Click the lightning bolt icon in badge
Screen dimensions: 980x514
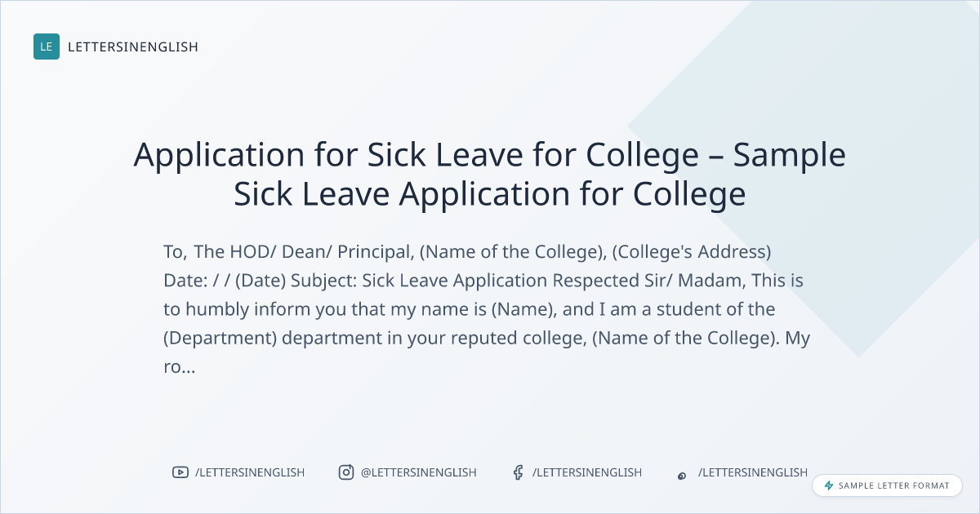829,485
